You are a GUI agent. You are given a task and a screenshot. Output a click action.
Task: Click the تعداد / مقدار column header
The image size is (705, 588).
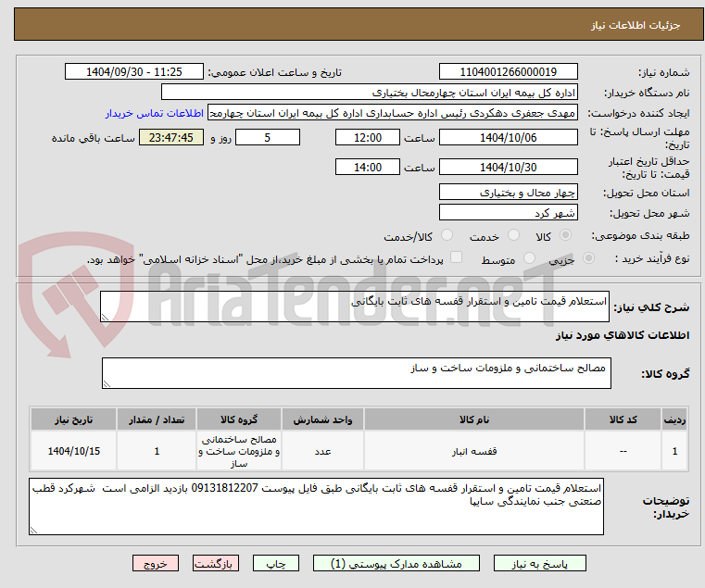[x=157, y=419]
